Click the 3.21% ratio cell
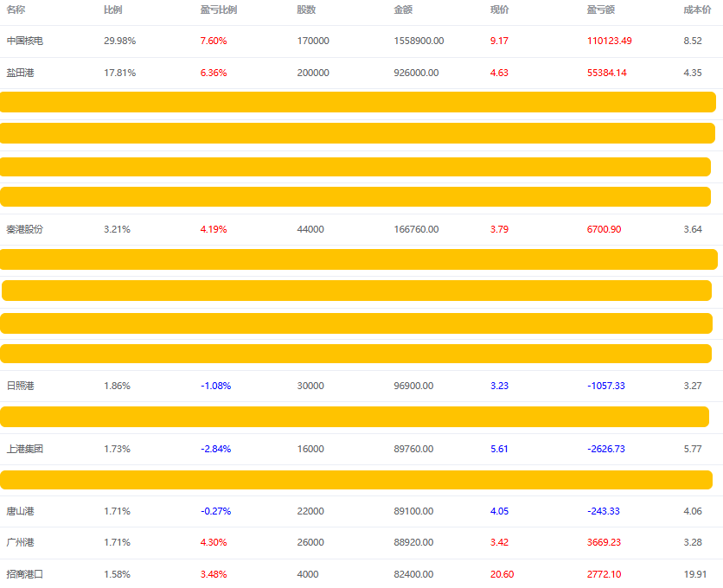The image size is (723, 588). pos(117,229)
